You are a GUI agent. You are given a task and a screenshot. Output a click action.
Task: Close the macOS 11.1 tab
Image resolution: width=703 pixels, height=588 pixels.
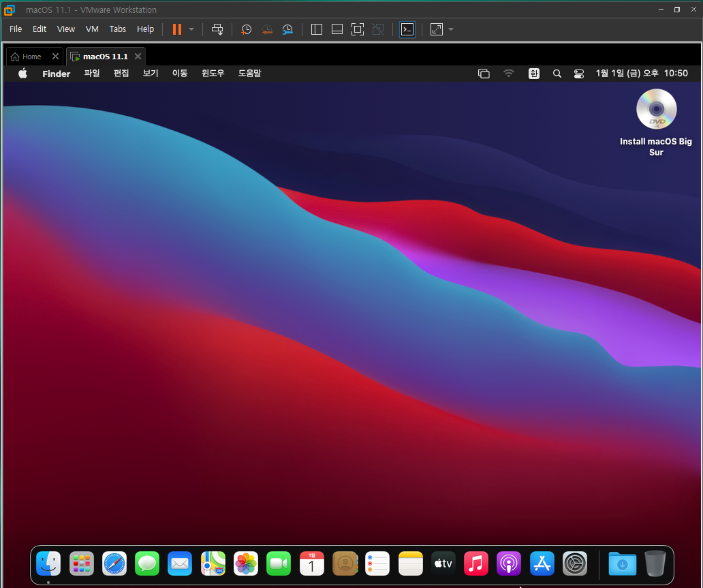138,56
